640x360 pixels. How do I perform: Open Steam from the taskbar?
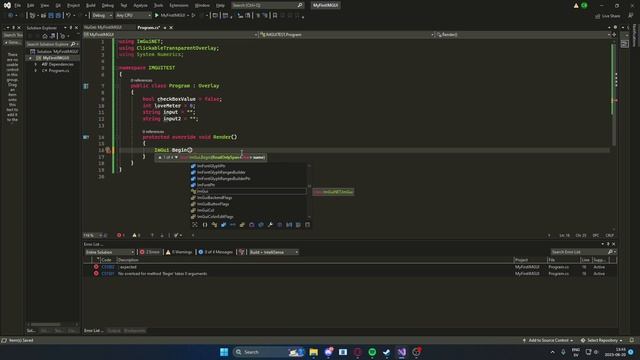point(387,352)
